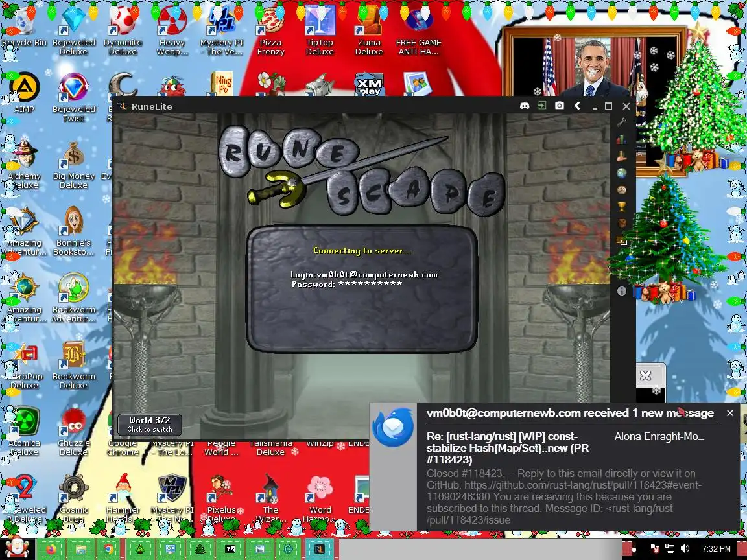747x560 pixels.
Task: Open Atomica Deluxe desktop shortcut
Action: (24, 432)
